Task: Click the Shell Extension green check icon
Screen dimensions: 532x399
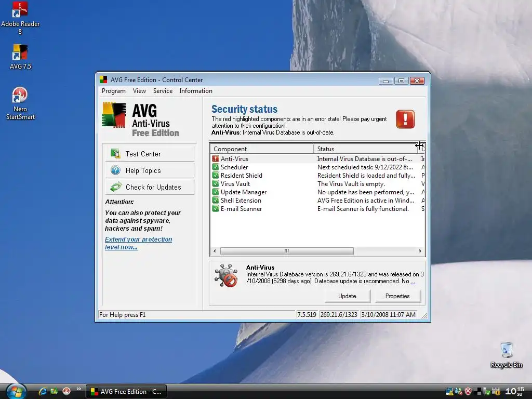Action: tap(216, 200)
